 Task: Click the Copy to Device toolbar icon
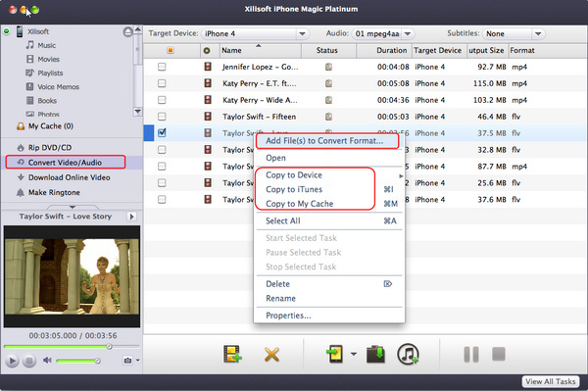(x=334, y=354)
